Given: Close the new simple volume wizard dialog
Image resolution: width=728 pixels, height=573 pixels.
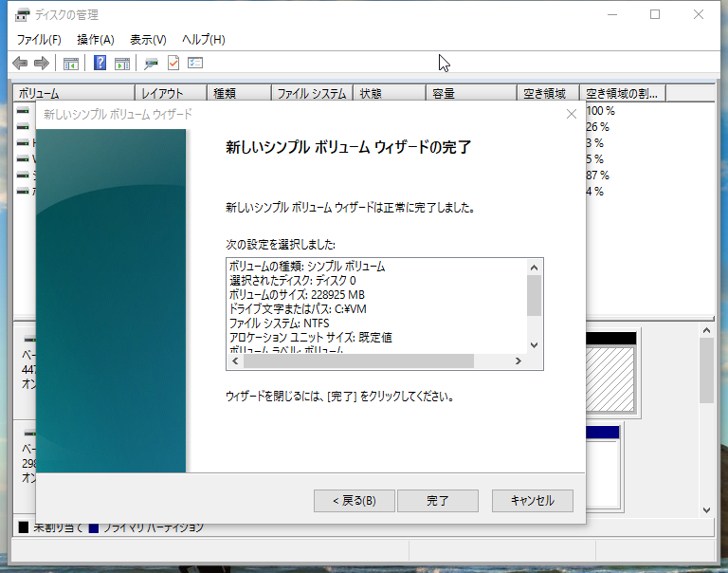Looking at the screenshot, I should tap(572, 115).
